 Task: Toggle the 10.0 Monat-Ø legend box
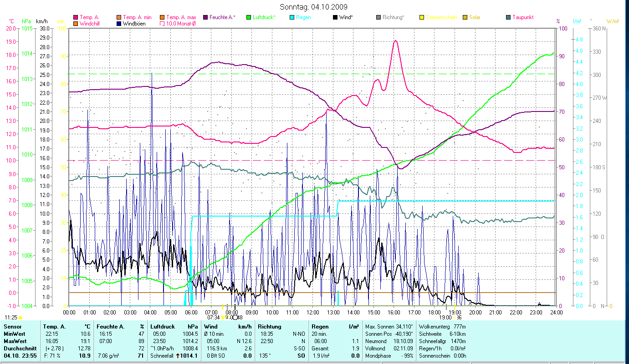(x=162, y=24)
